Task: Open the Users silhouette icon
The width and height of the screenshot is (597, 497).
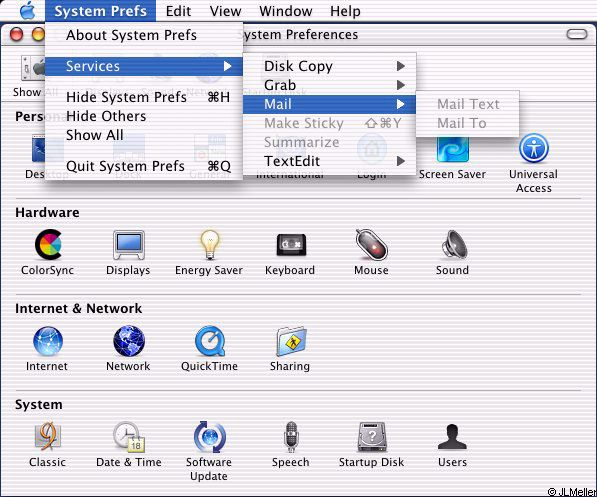Action: [452, 436]
